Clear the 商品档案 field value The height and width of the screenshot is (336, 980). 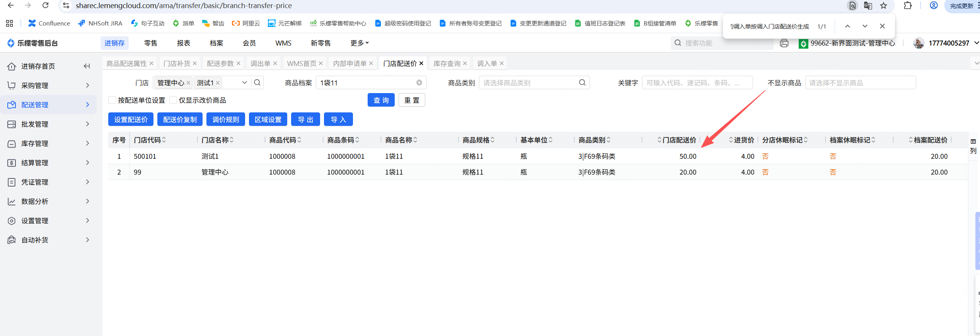419,83
